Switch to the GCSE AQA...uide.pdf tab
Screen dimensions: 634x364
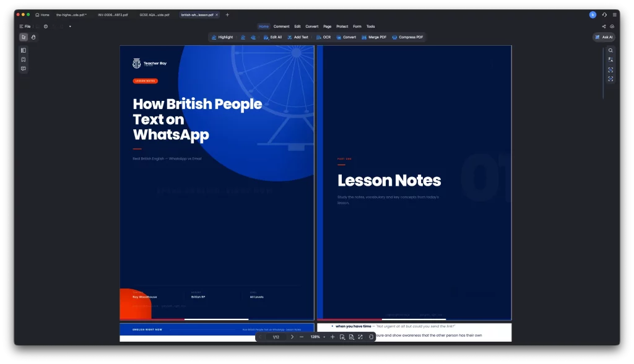[154, 15]
